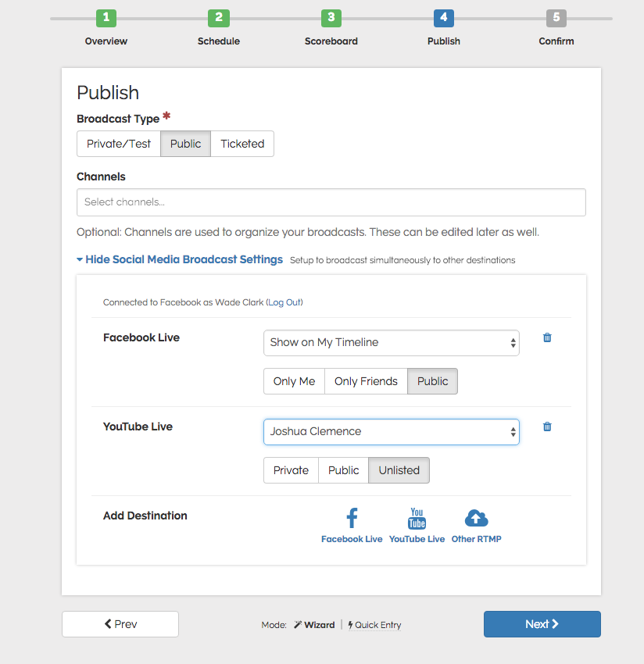Jump to step 3 Scoreboard
The width and height of the screenshot is (644, 664).
coord(331,18)
